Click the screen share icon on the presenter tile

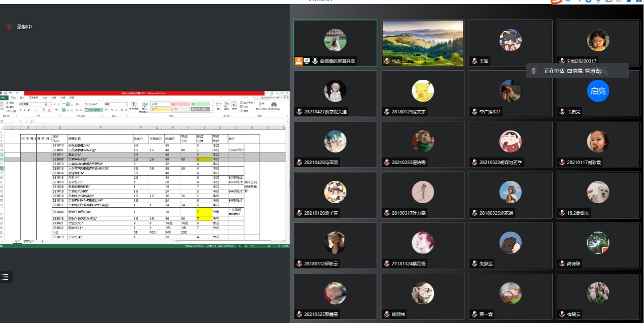coord(307,61)
